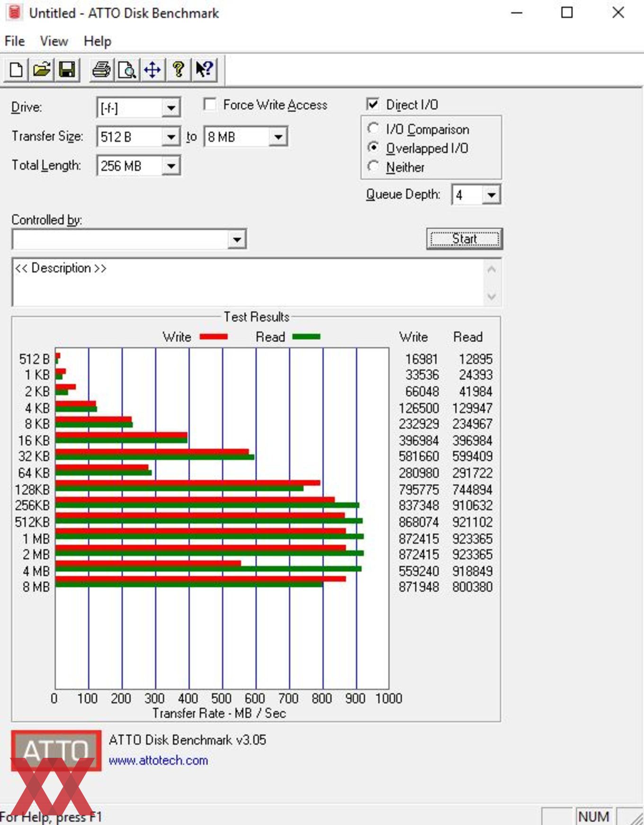Click the Description box scroll down arrow
The width and height of the screenshot is (644, 825).
(x=492, y=296)
